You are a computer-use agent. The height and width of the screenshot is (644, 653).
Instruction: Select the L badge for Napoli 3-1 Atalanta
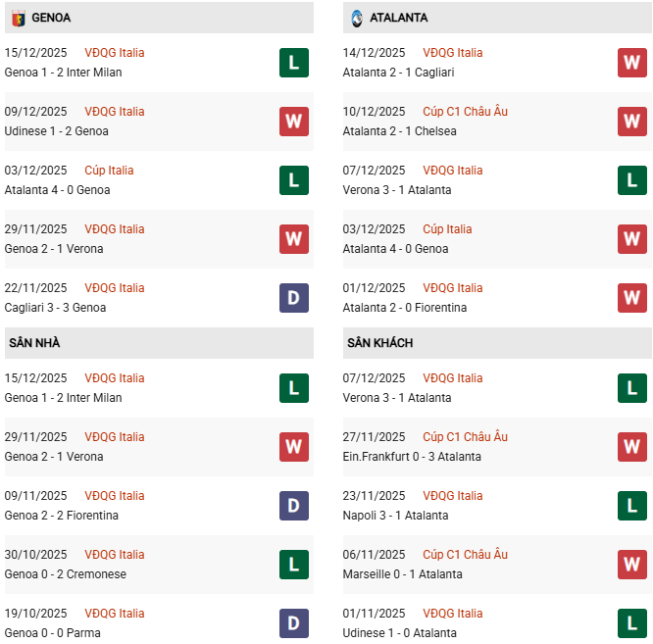(632, 506)
